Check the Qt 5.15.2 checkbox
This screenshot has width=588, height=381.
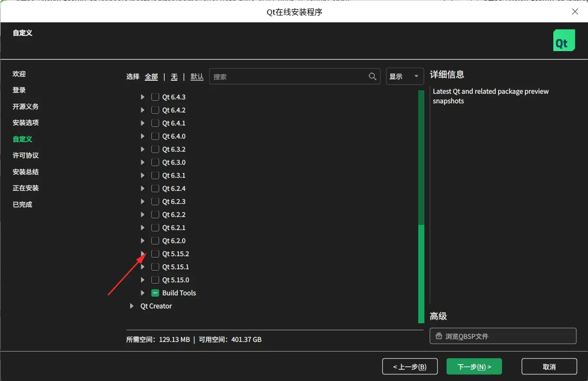155,254
